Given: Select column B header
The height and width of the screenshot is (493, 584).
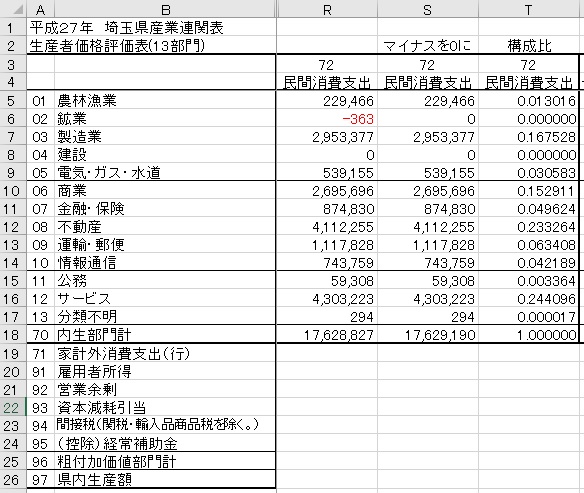Looking at the screenshot, I should pos(165,9).
